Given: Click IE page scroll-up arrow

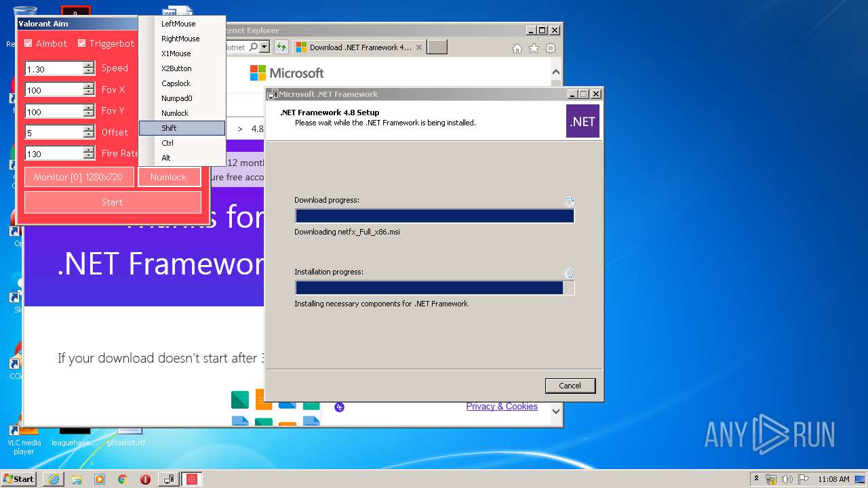Looking at the screenshot, I should [556, 72].
